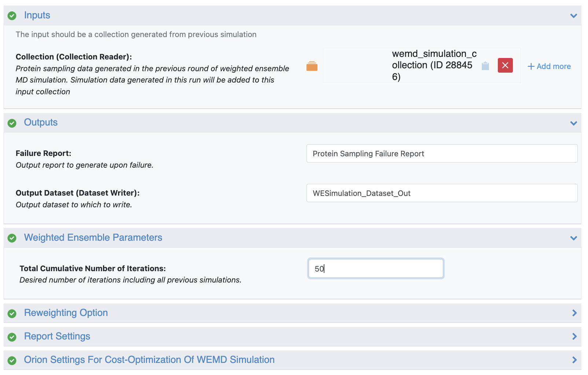
Task: Click Total Cumulative Number of Iterations field
Action: pyautogui.click(x=376, y=269)
